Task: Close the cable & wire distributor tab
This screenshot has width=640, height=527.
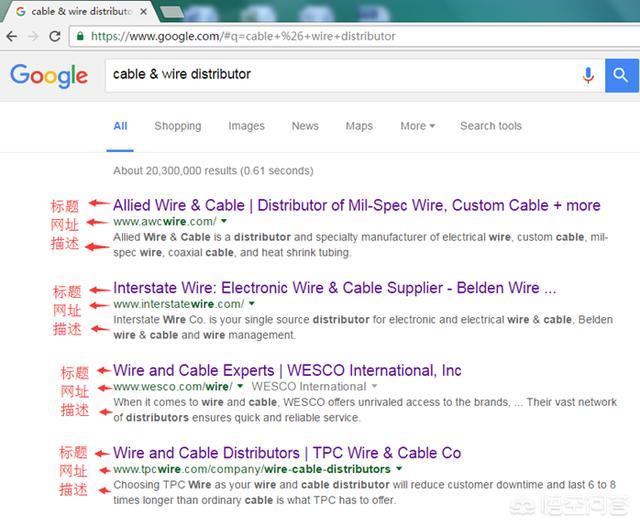Action: pyautogui.click(x=143, y=12)
